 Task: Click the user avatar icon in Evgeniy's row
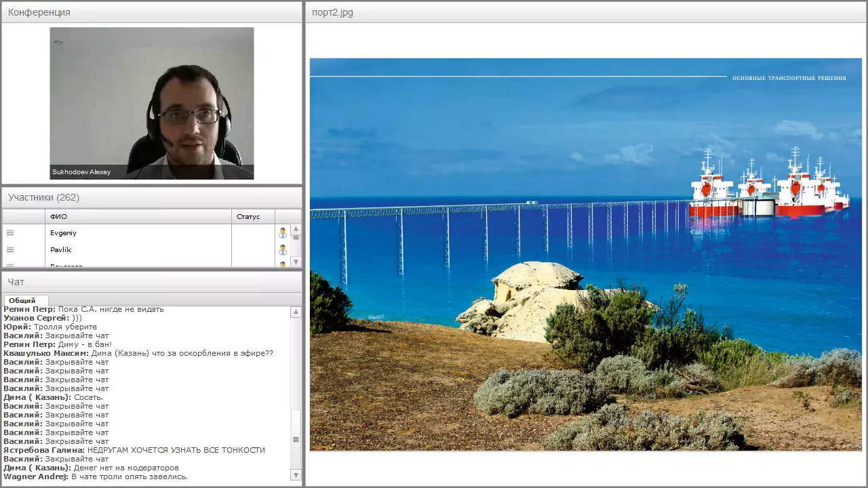pyautogui.click(x=283, y=232)
